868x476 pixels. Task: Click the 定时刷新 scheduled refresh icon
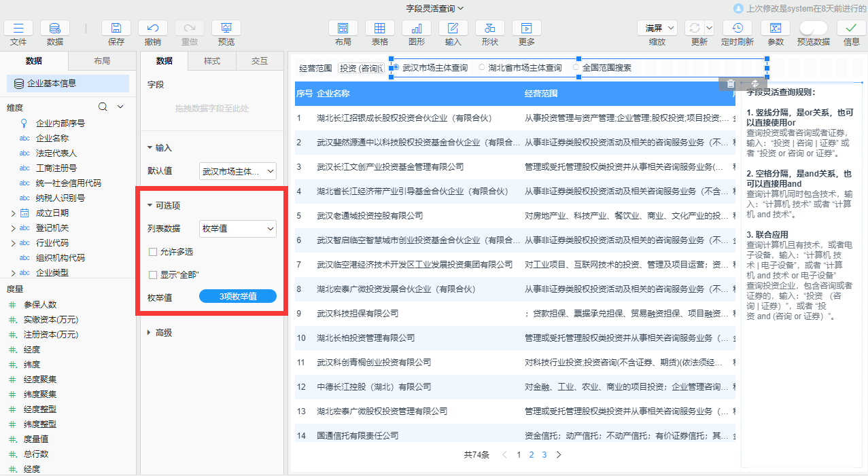(x=737, y=29)
